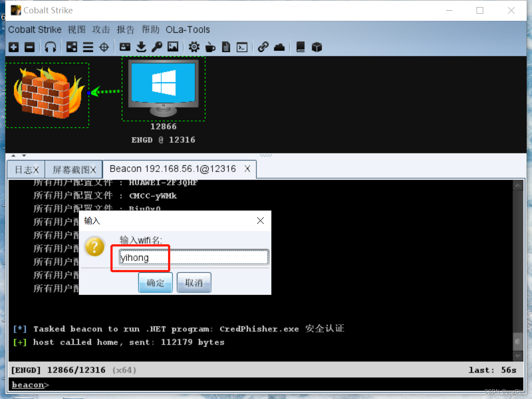The image size is (532, 399).
Task: Open credentials ID card icon
Action: (125, 47)
